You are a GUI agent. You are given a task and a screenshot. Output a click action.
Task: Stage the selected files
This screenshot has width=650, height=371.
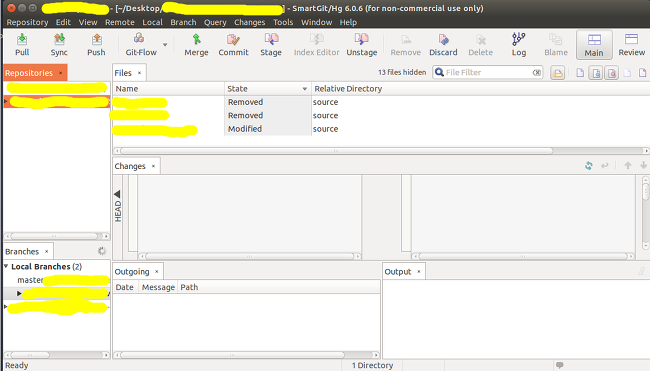click(271, 44)
